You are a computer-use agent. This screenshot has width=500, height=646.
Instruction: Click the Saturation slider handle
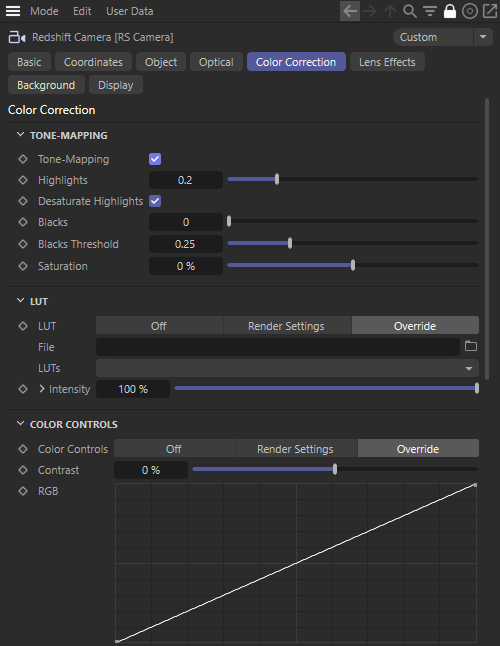(x=353, y=265)
